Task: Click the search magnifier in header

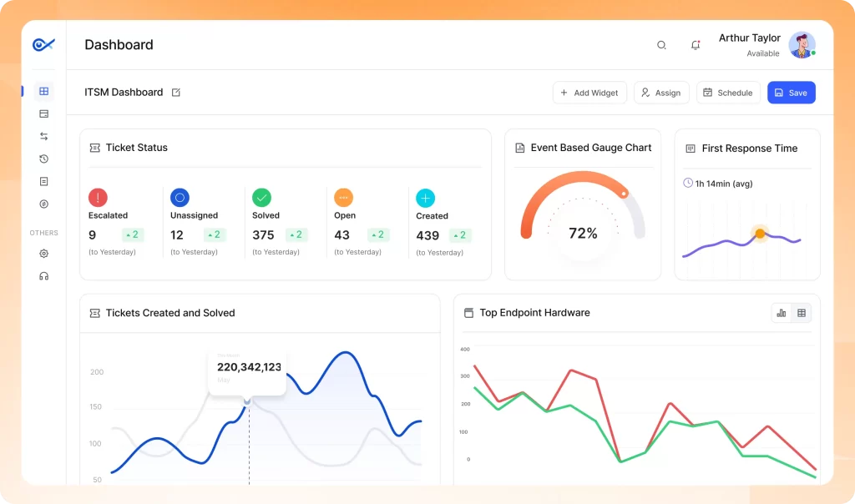Action: coord(661,45)
